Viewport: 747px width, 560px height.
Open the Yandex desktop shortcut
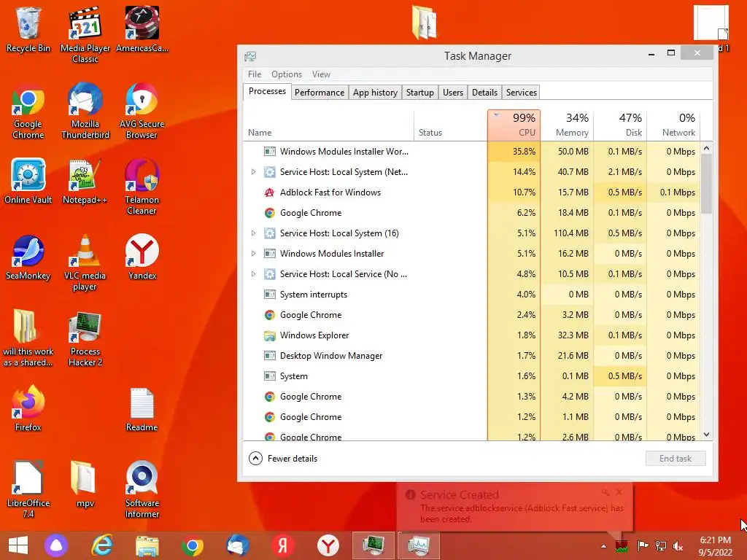[142, 257]
